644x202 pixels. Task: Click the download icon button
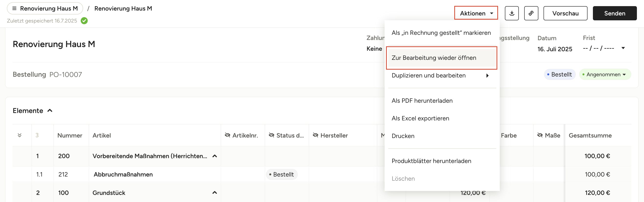(511, 13)
